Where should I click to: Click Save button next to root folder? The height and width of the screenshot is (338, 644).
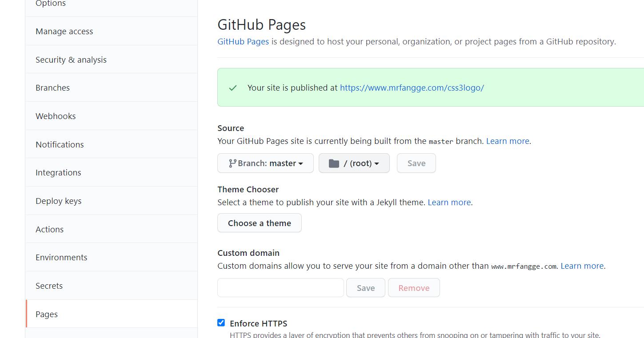[416, 163]
